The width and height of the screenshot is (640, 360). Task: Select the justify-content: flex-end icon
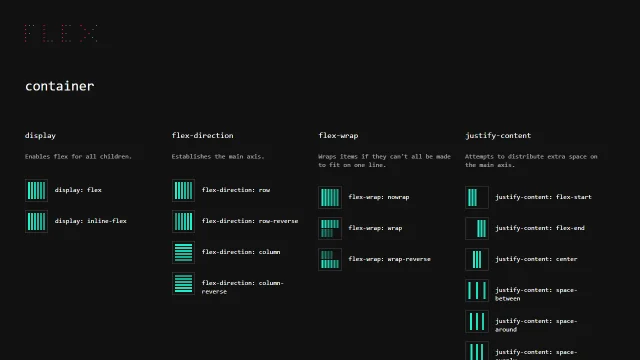[x=477, y=229]
